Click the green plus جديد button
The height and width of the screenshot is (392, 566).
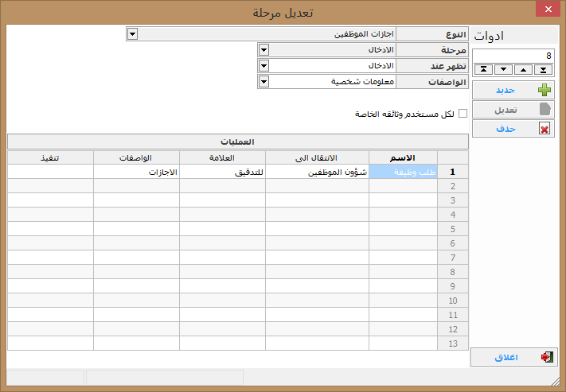513,90
